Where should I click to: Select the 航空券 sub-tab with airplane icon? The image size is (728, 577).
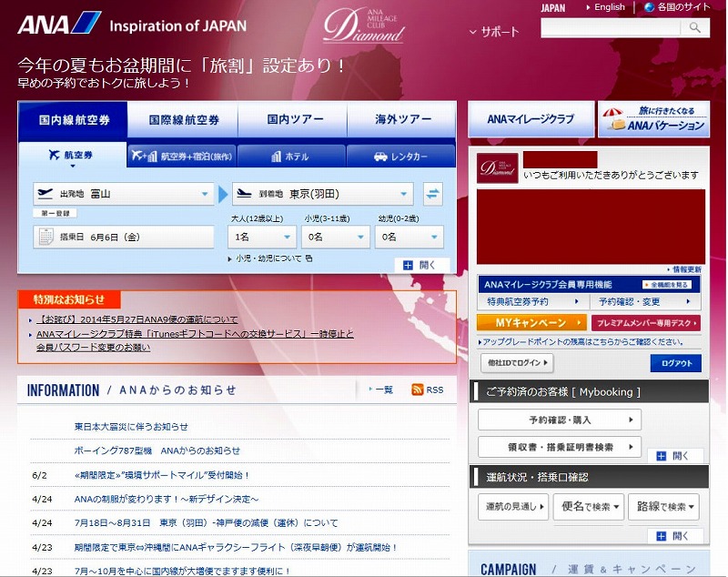tap(73, 156)
